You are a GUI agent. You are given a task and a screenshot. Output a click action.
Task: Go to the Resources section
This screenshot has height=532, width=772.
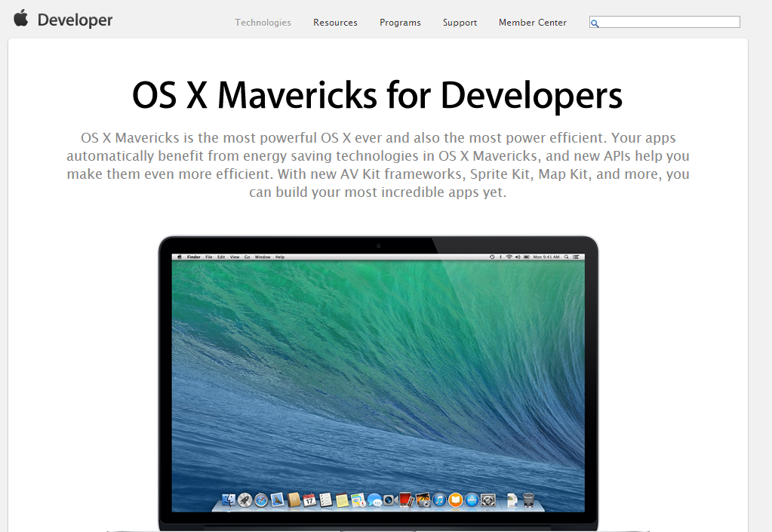(x=335, y=22)
